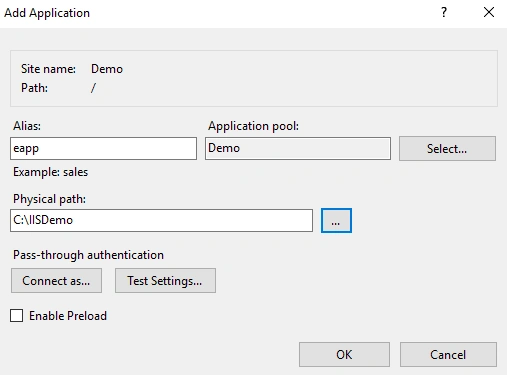Open the Select application pool button

pyautogui.click(x=447, y=148)
